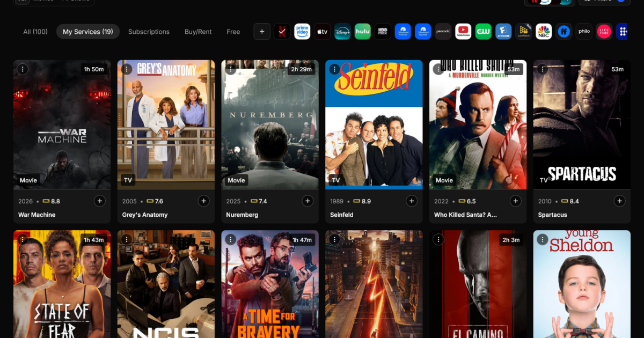Select the Apple TV service icon
644x338 pixels.
pos(322,31)
